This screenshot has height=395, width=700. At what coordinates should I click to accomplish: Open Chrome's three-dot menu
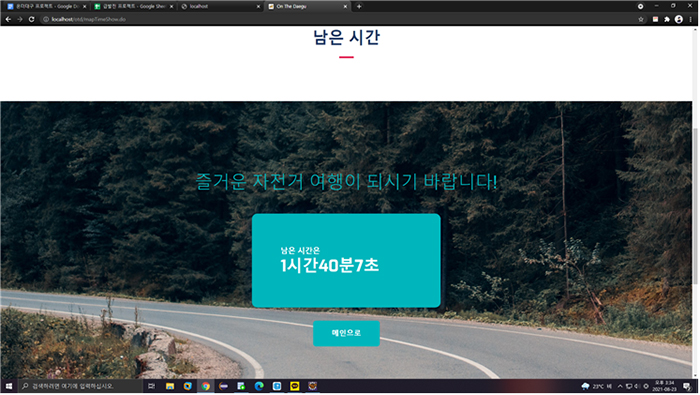coord(691,19)
